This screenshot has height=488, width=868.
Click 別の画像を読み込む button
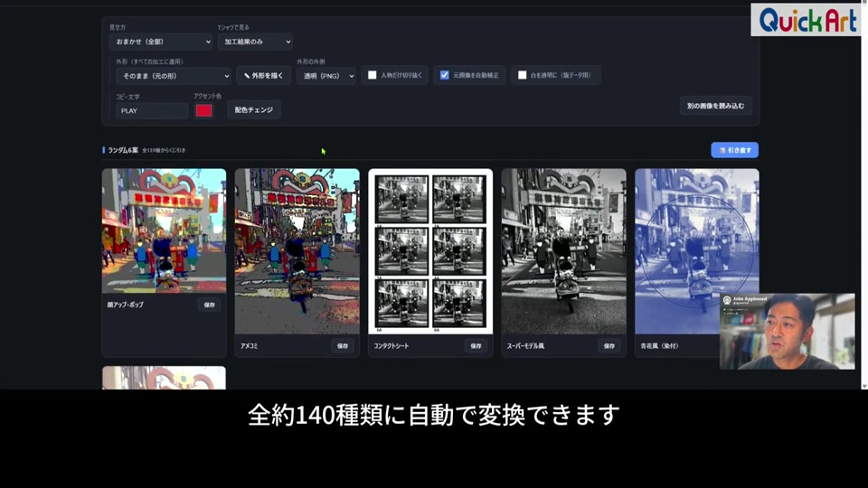click(x=715, y=106)
